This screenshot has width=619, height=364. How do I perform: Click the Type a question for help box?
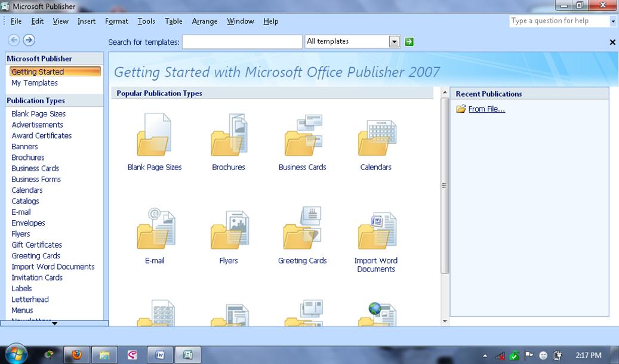pyautogui.click(x=559, y=21)
